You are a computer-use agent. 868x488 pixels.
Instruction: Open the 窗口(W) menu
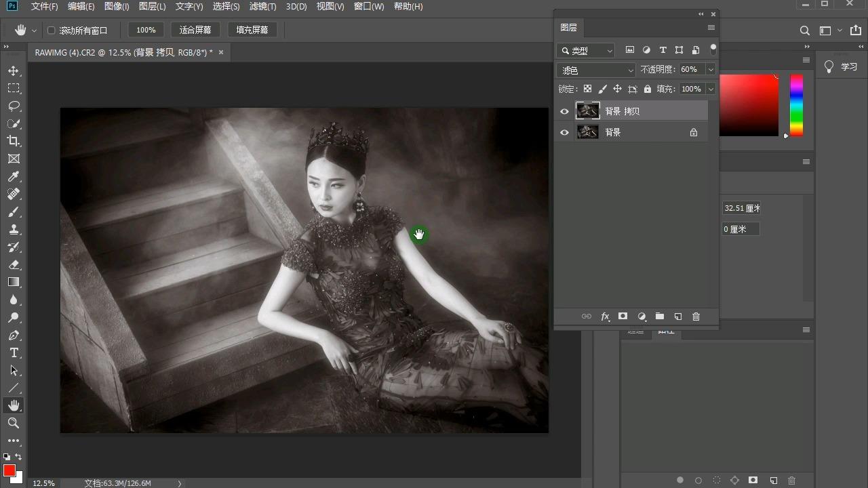point(369,7)
